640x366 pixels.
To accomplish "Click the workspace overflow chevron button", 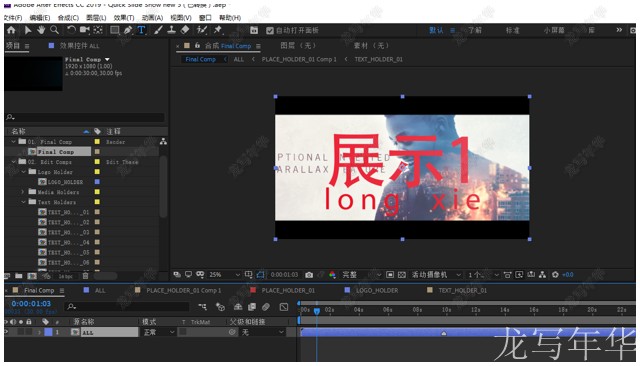I will coord(619,30).
